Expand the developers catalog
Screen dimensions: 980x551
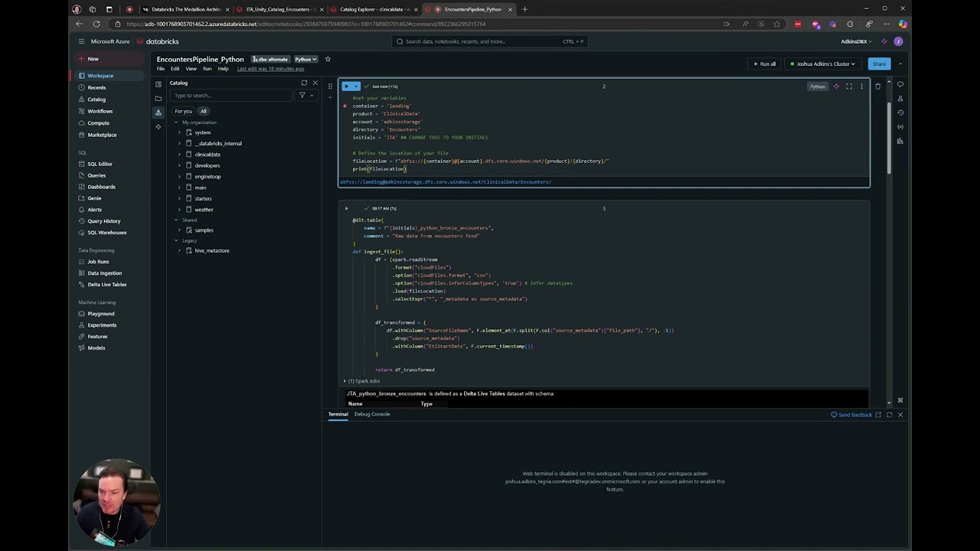tap(180, 165)
